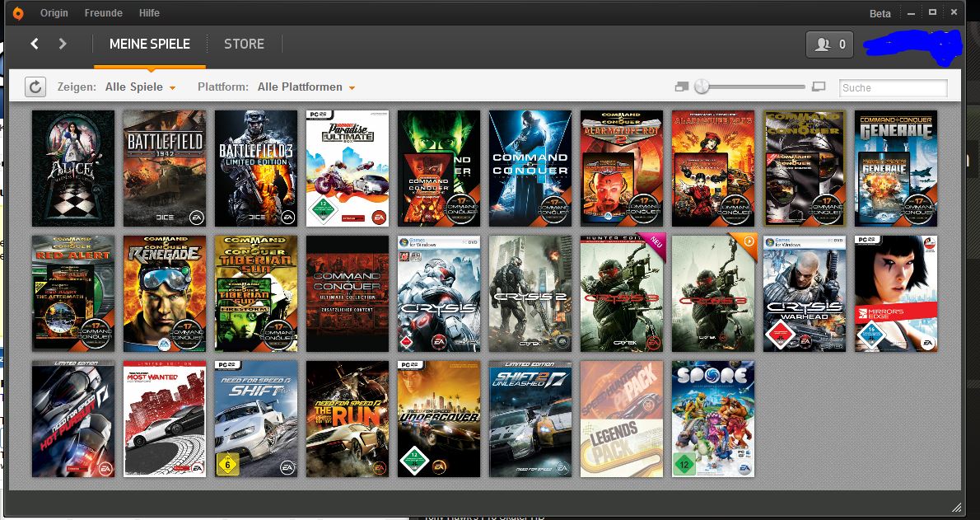Open Need for Speed The Run

tap(348, 419)
